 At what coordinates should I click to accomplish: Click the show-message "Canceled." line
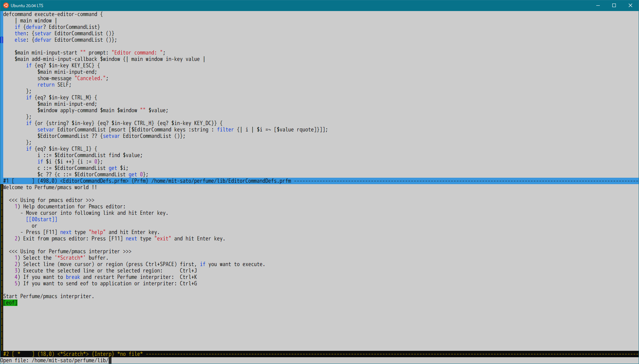(x=73, y=78)
